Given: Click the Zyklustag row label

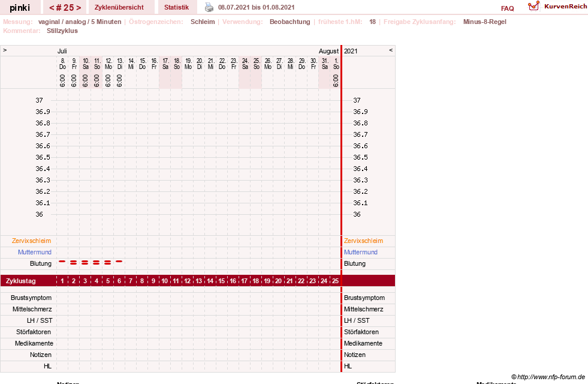Looking at the screenshot, I should [21, 281].
